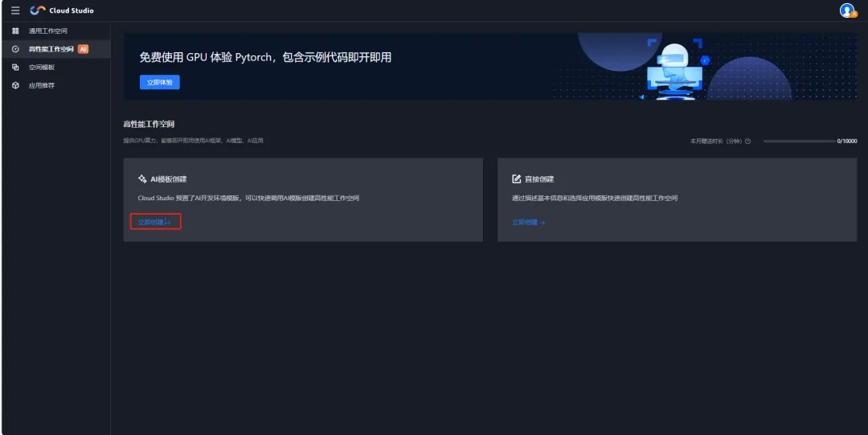Click the blue 立即体验 banner button

point(159,82)
